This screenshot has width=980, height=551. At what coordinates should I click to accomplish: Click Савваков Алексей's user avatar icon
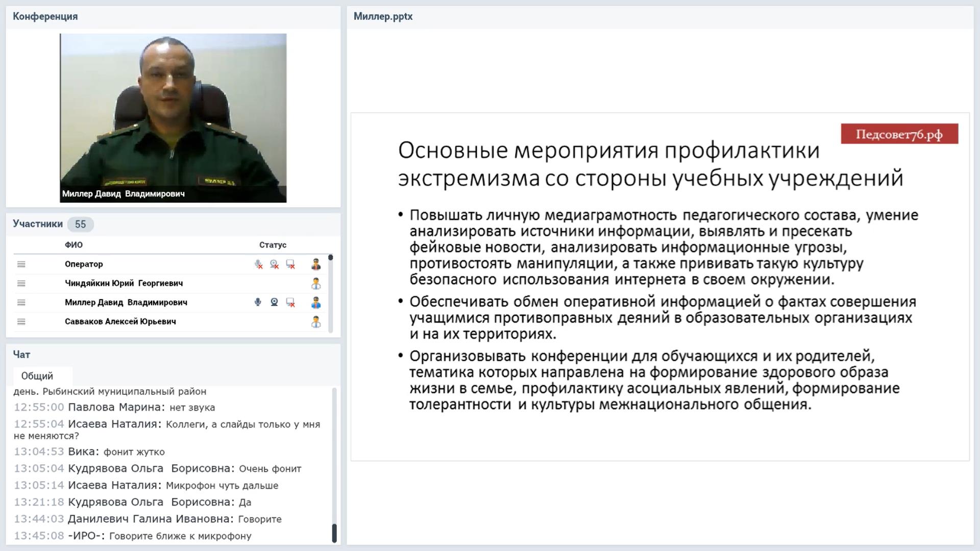coord(316,322)
